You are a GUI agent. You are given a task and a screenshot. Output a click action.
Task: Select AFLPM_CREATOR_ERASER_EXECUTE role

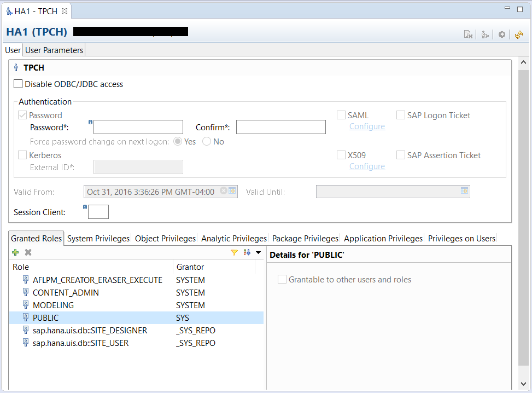(136, 280)
